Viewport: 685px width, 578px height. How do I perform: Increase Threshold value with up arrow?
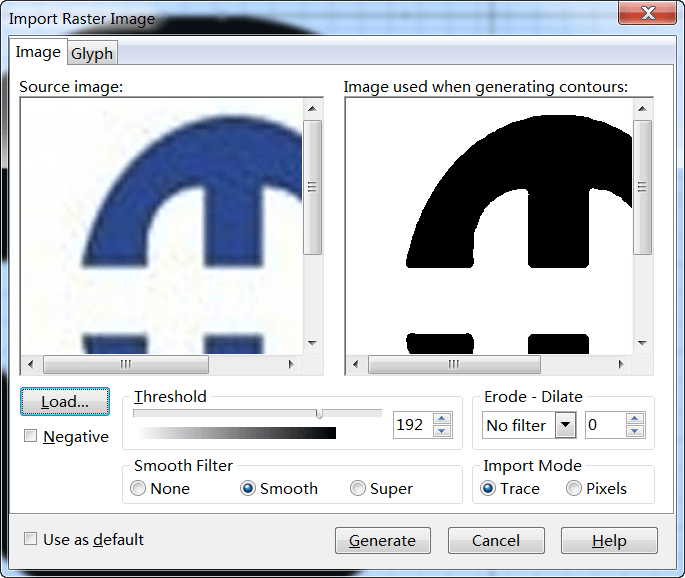(442, 419)
